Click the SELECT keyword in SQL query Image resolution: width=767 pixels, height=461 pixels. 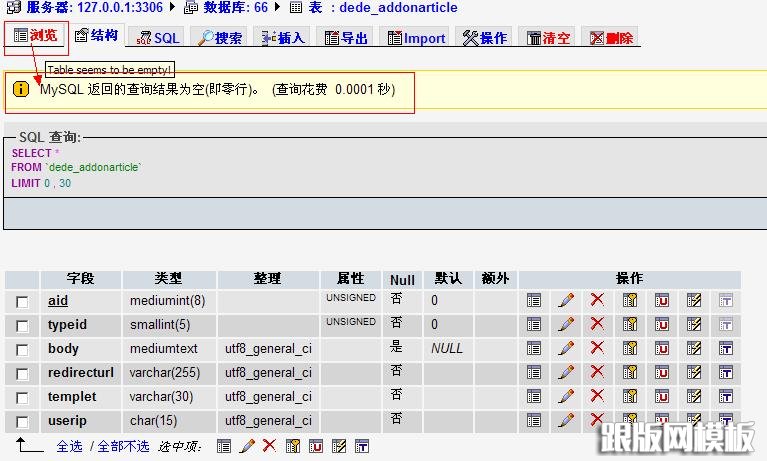tap(31, 153)
